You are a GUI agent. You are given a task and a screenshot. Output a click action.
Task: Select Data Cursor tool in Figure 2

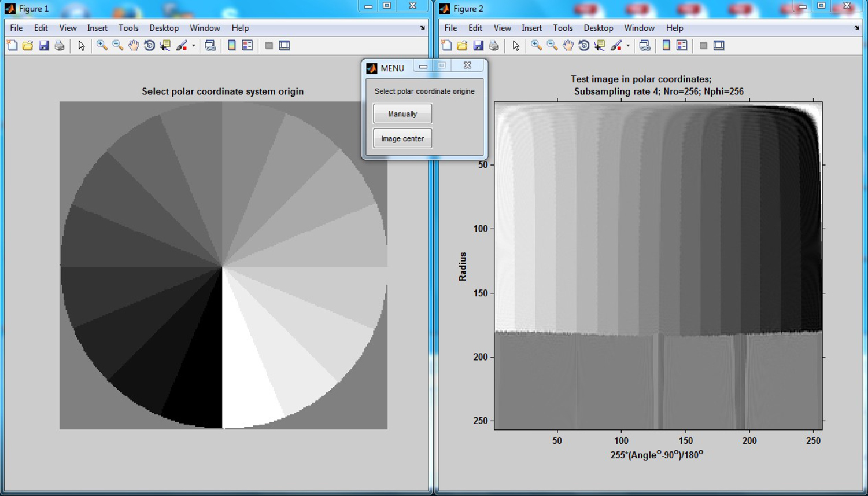(x=600, y=46)
